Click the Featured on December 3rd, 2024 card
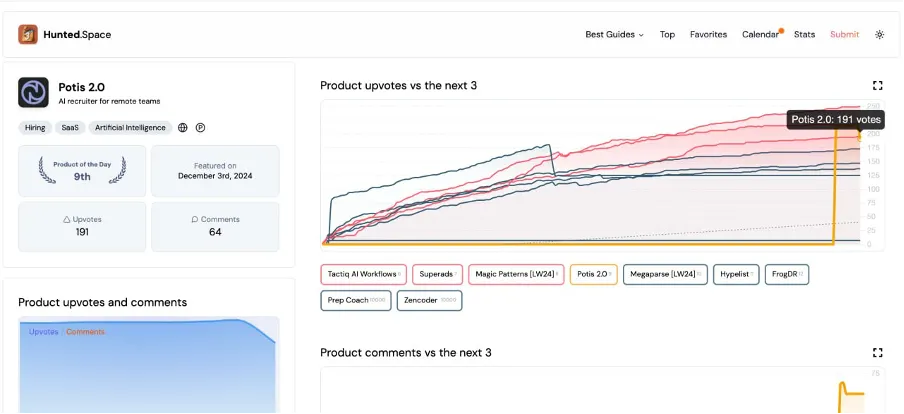This screenshot has width=904, height=414. [215, 171]
